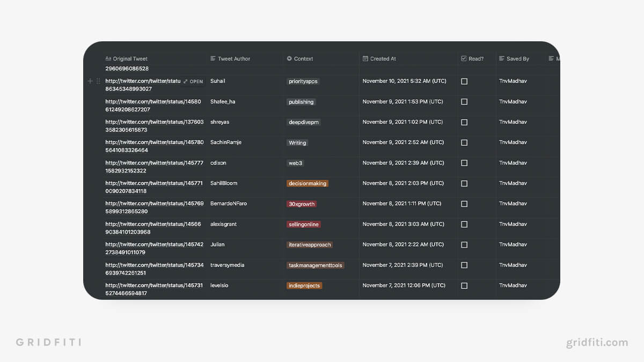Check the Read? box on levelsio's row

pyautogui.click(x=464, y=285)
